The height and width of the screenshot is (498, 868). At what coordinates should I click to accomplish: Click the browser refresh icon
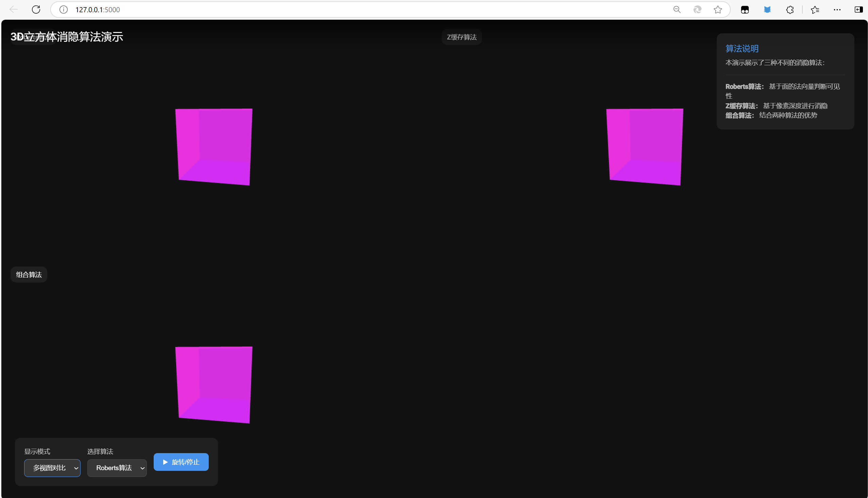pos(36,10)
